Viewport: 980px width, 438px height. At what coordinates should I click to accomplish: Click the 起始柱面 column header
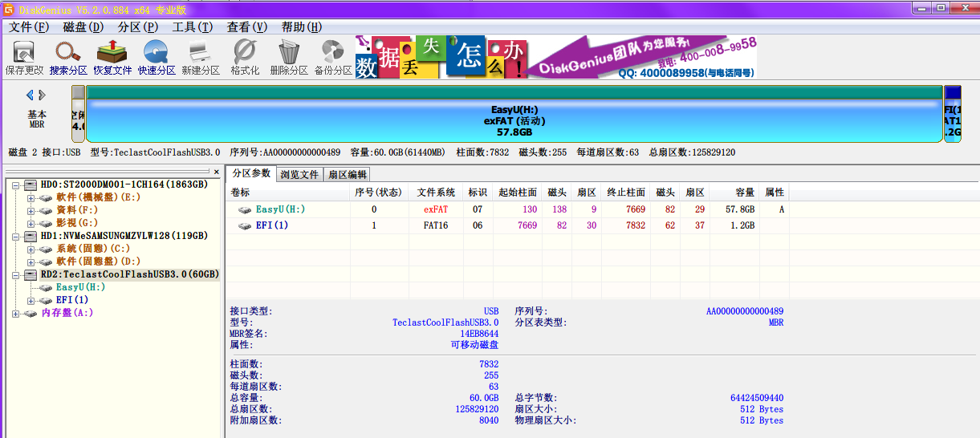[518, 193]
